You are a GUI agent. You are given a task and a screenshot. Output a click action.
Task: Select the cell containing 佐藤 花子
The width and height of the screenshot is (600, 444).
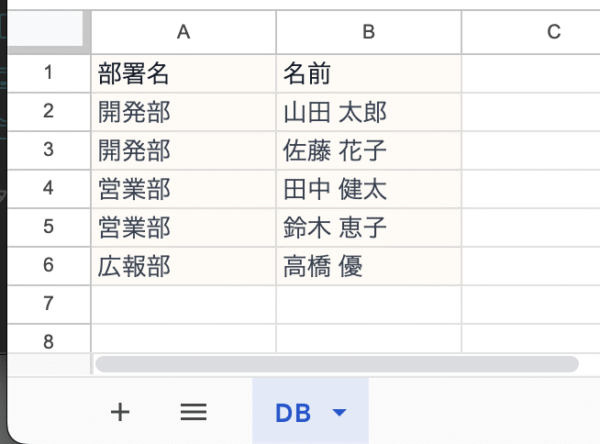coord(368,151)
